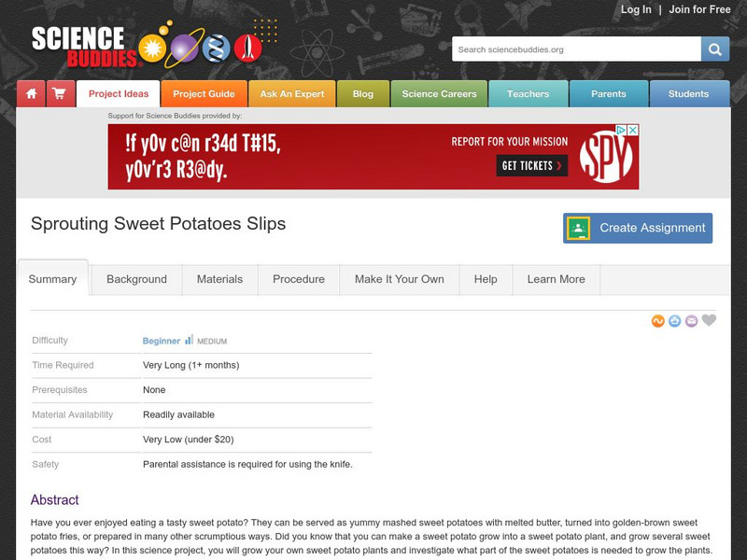This screenshot has height=560, width=747.
Task: Click the yellow sun icon in the header
Action: 152,49
